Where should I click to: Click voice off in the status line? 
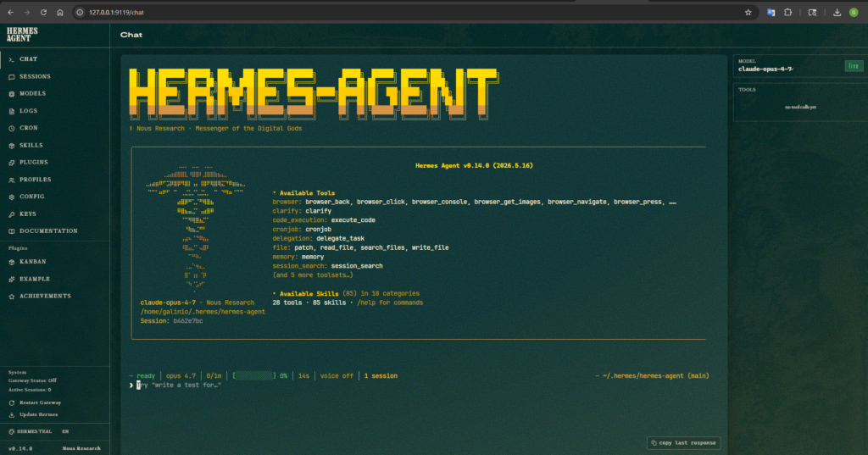(x=336, y=376)
